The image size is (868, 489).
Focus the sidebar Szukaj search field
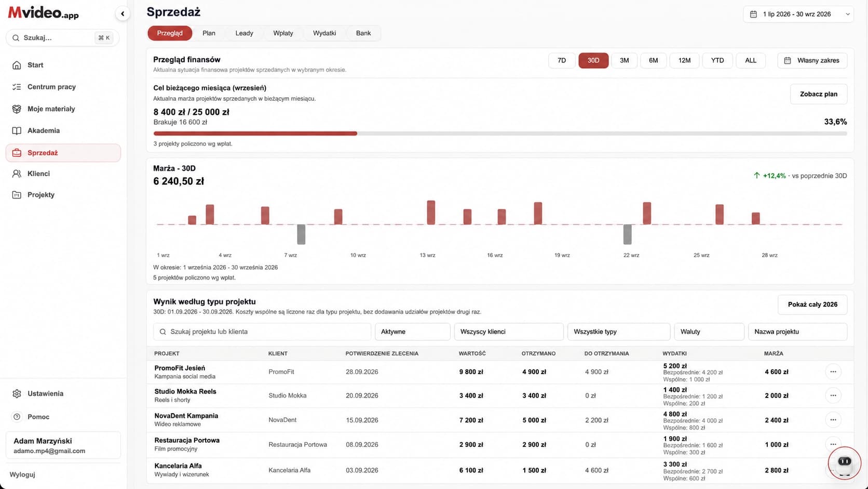coord(62,38)
